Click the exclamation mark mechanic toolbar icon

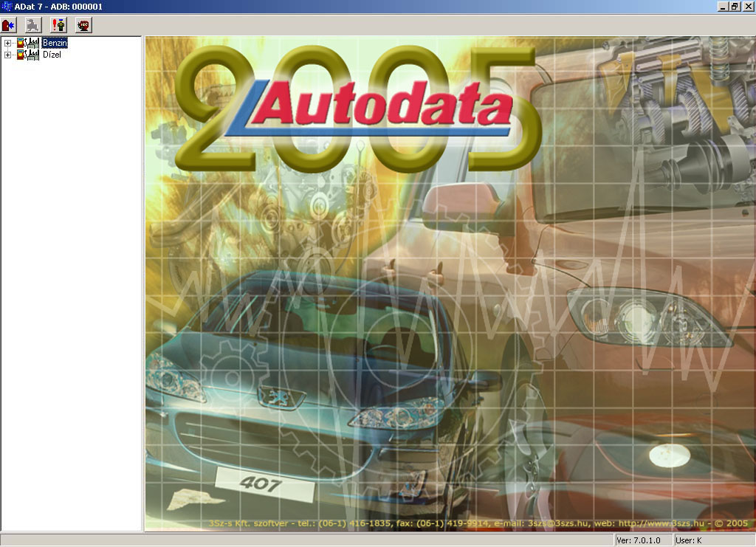pyautogui.click(x=59, y=25)
